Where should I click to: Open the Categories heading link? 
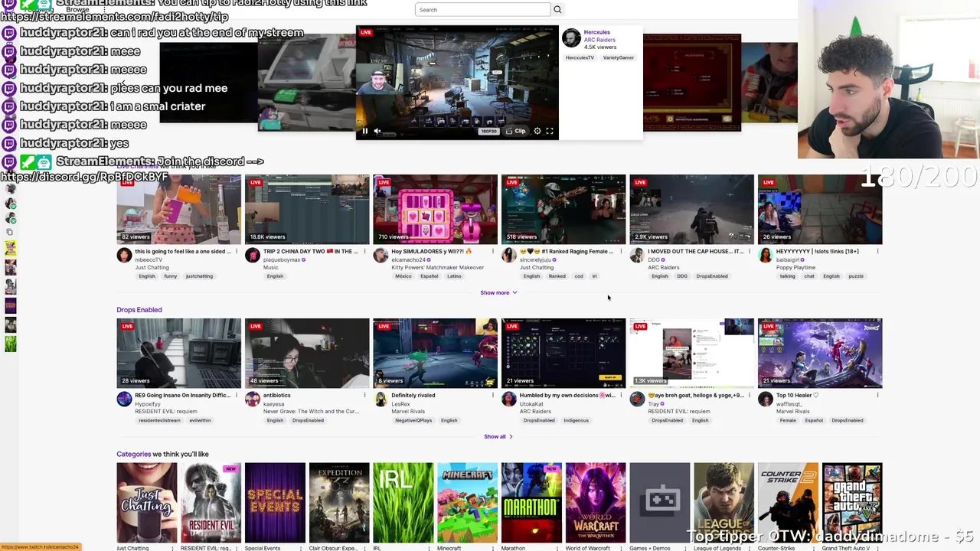(133, 454)
